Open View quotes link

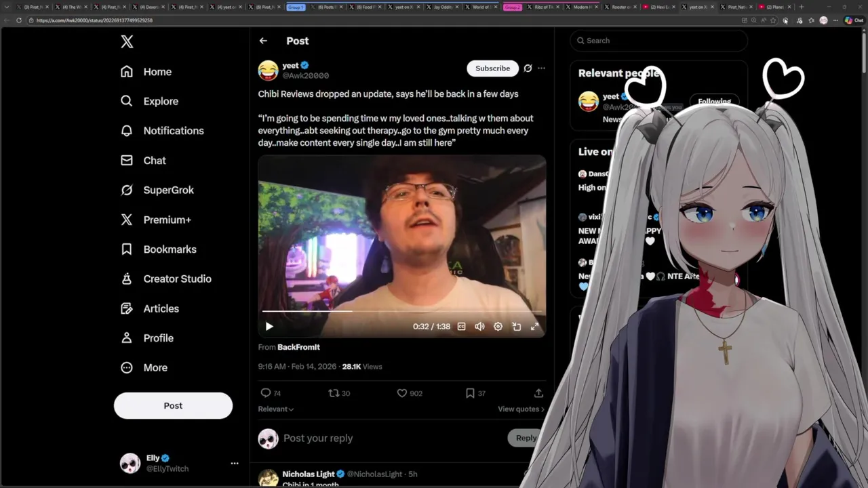click(x=521, y=409)
